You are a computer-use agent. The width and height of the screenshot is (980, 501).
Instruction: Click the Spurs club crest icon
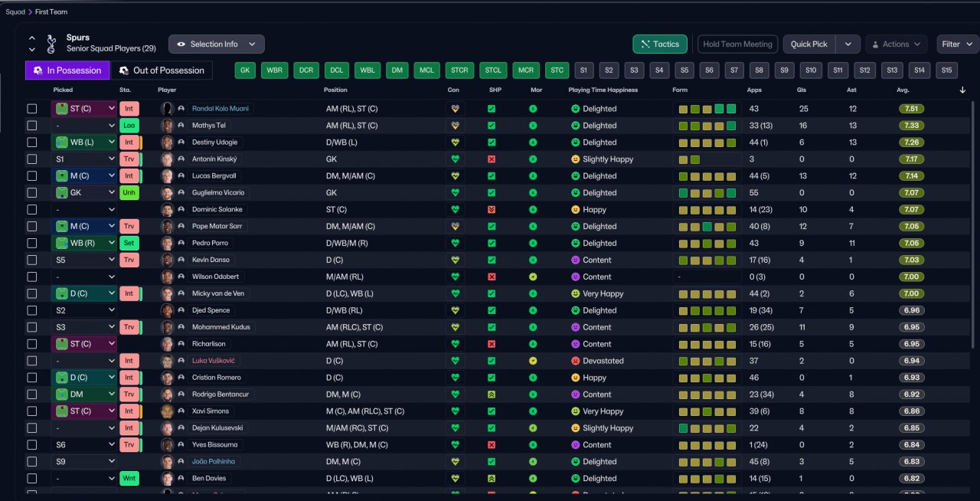pos(51,43)
